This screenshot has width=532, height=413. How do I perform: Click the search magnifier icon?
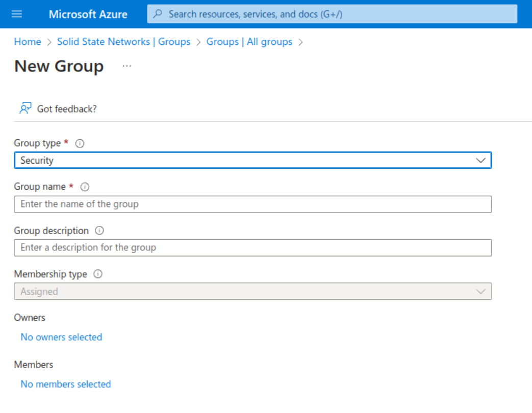[158, 14]
